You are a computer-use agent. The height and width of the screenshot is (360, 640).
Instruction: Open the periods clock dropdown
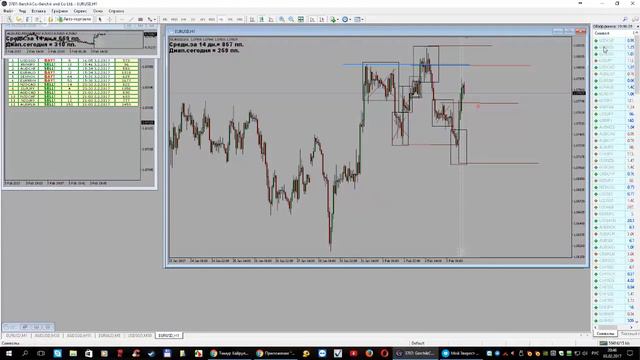click(x=346, y=19)
